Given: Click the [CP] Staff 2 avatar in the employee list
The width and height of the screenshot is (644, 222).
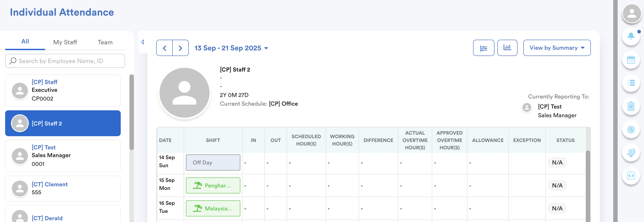Looking at the screenshot, I should (x=20, y=123).
